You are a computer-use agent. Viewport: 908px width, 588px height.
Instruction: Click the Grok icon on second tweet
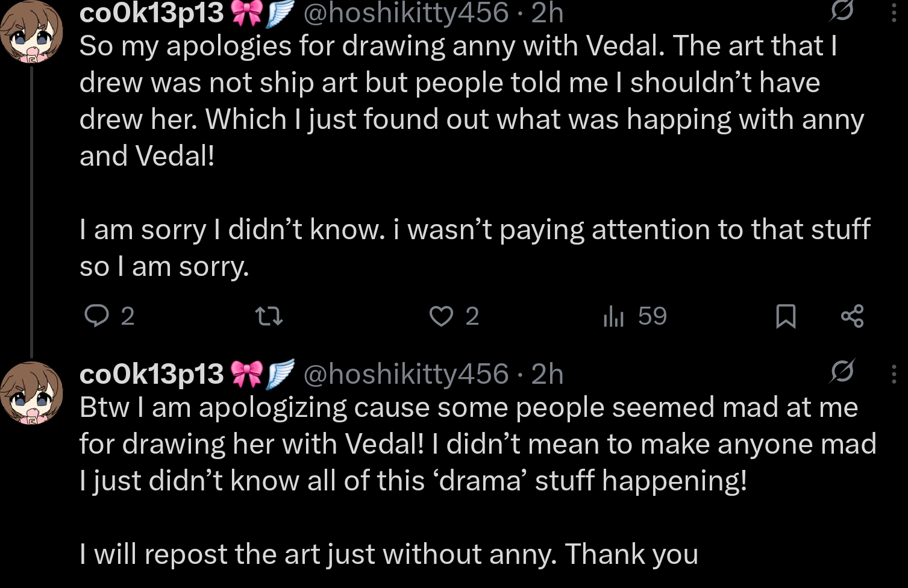click(x=841, y=372)
